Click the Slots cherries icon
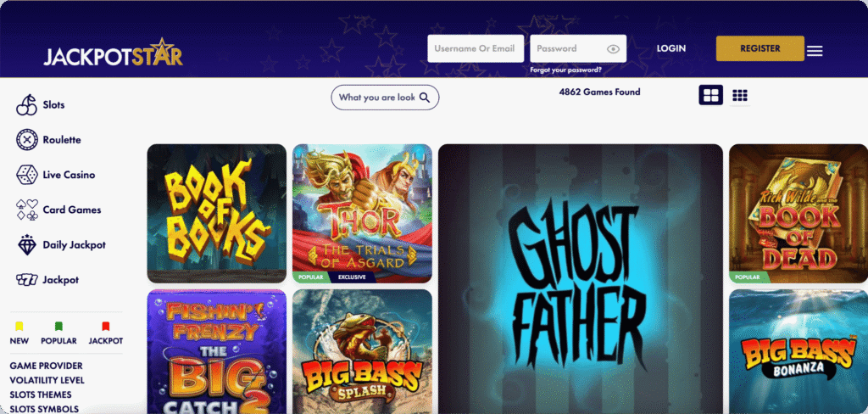Image resolution: width=868 pixels, height=414 pixels. click(26, 104)
